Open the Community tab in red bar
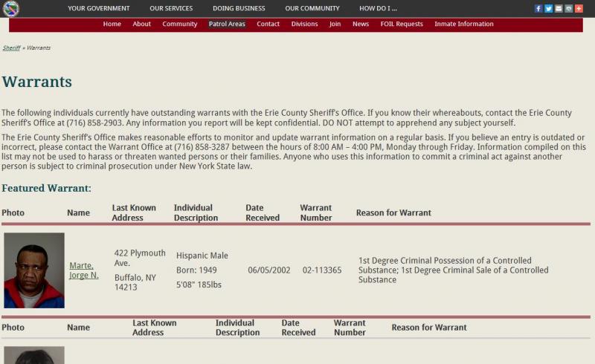 coord(180,24)
